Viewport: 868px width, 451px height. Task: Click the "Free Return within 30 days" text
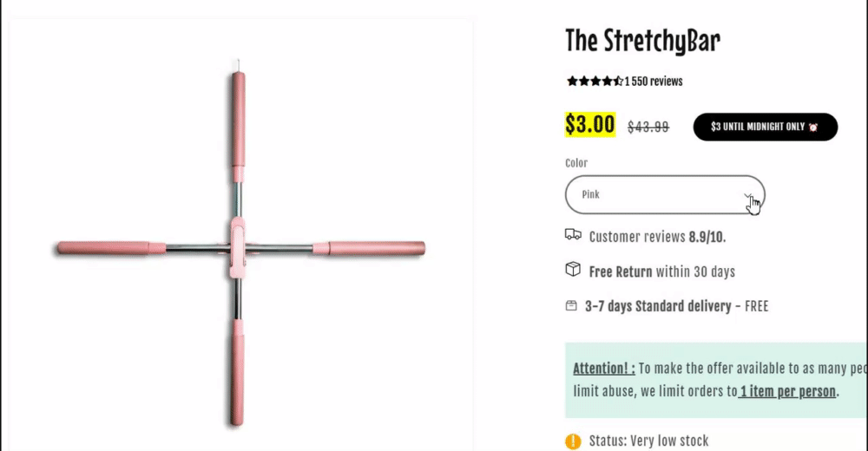[x=661, y=271]
